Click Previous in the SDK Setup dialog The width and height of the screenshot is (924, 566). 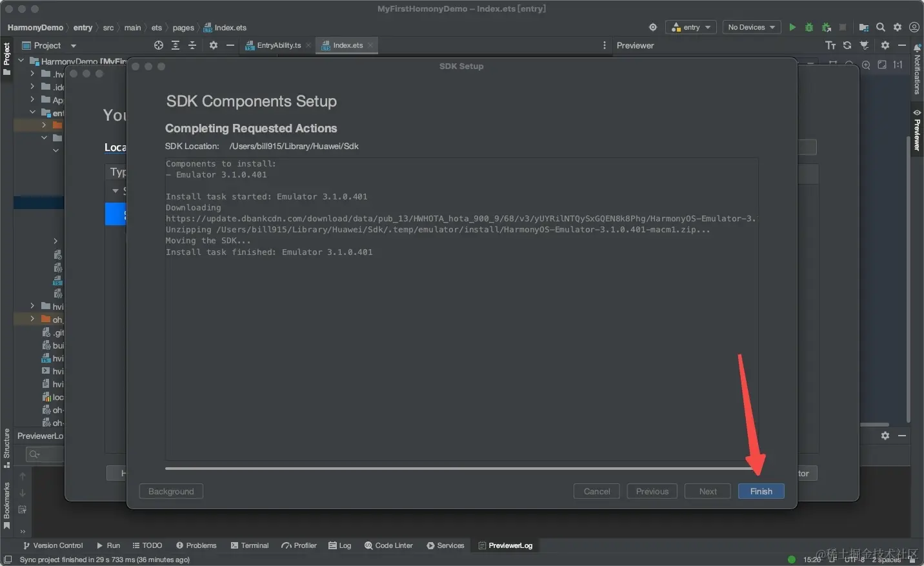[652, 491]
